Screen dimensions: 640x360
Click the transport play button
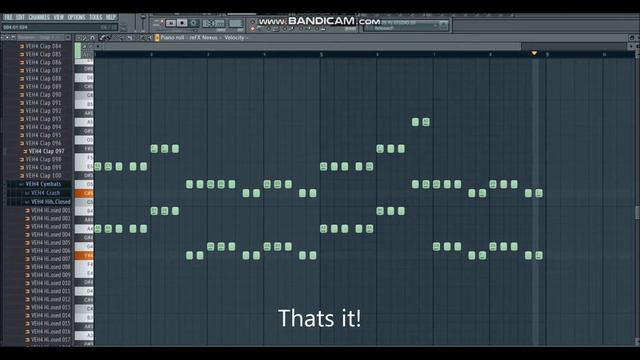171,23
